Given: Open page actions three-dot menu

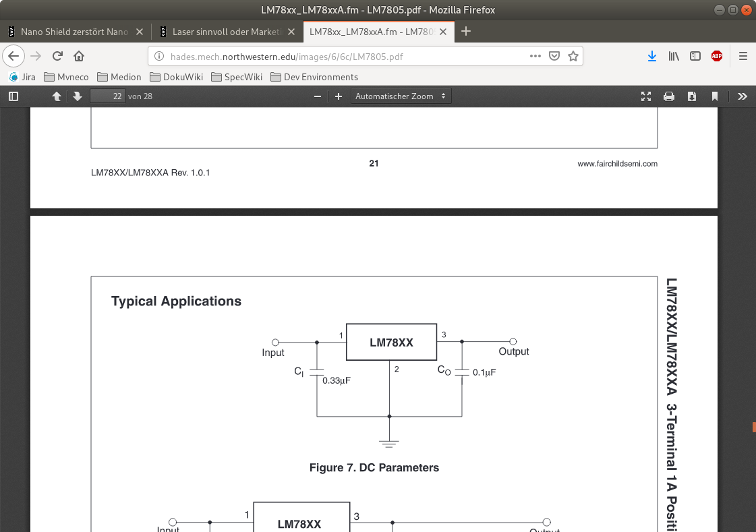Looking at the screenshot, I should (x=535, y=56).
